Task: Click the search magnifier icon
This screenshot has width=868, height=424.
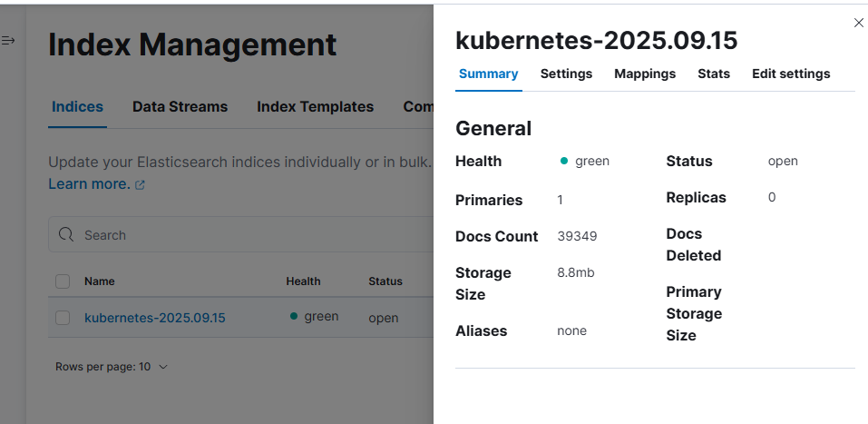Action: click(65, 234)
